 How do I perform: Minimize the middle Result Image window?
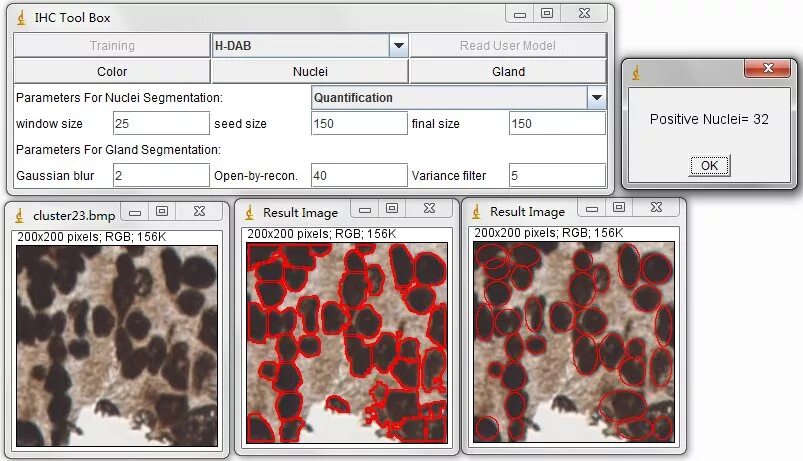pyautogui.click(x=365, y=209)
